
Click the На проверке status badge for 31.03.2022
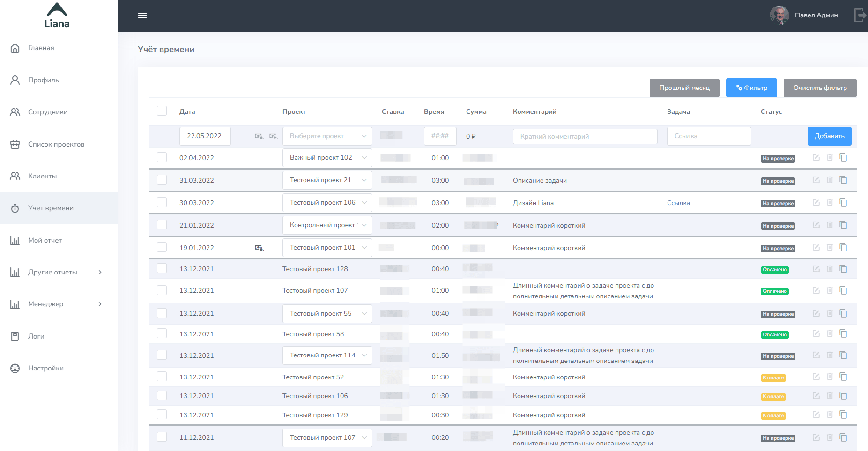pos(778,181)
